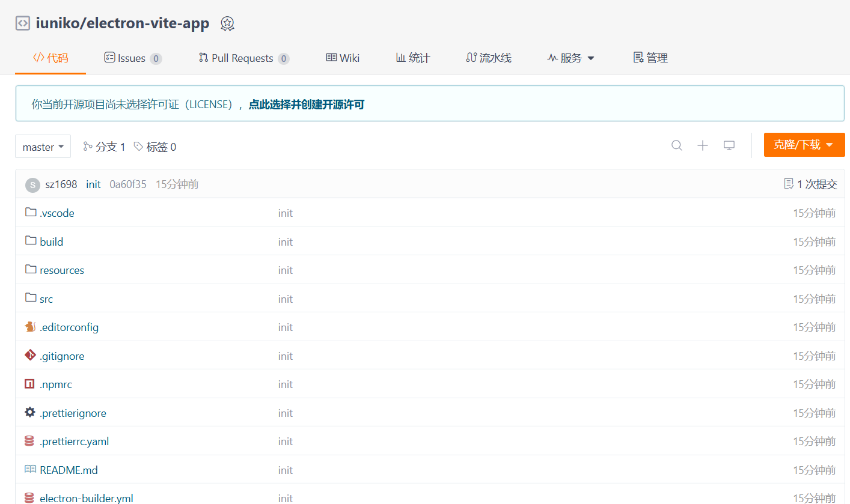Viewport: 850px width, 504px height.
Task: Click the branch icon beside 分支 1
Action: (88, 146)
